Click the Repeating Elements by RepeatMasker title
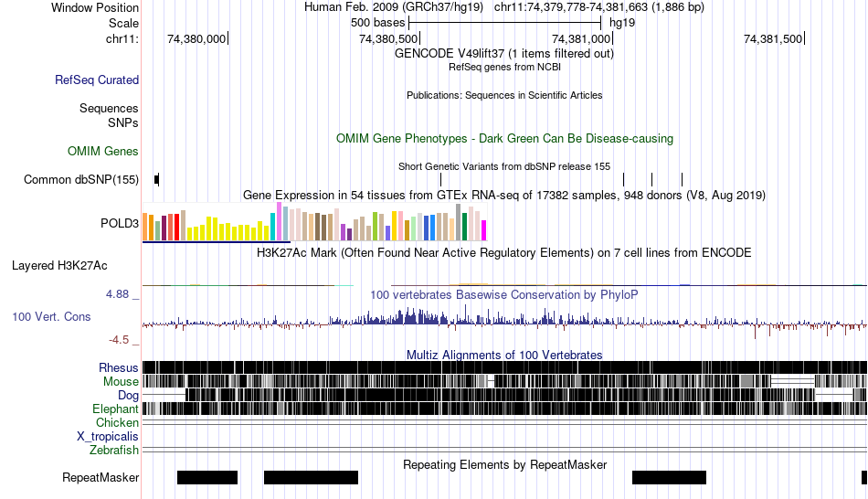The height and width of the screenshot is (499, 868). 505,464
